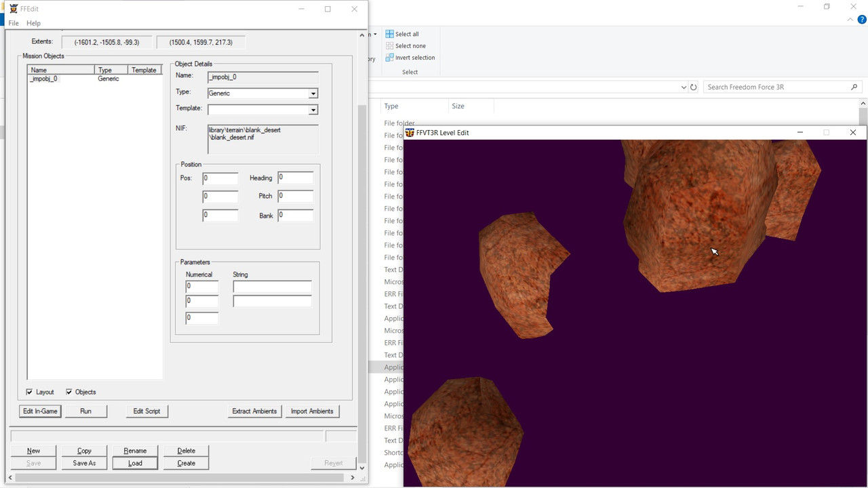The width and height of the screenshot is (868, 488).
Task: Open the Template dropdown
Action: (x=313, y=110)
